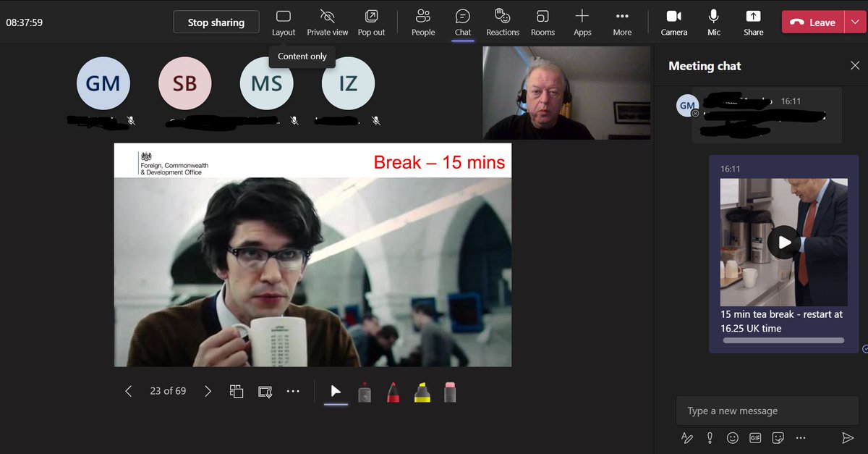The height and width of the screenshot is (454, 868).
Task: Mute or unmute the Mic
Action: click(x=714, y=22)
